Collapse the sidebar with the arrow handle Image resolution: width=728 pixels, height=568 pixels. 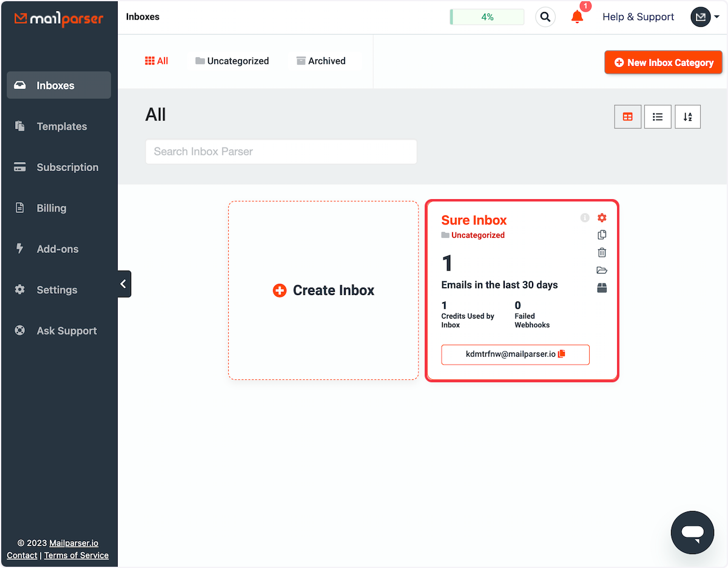pos(124,284)
